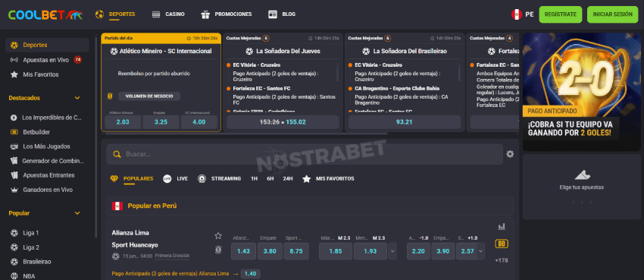Click the Los Imperdibles sidebar icon
The height and width of the screenshot is (280, 644).
point(14,118)
